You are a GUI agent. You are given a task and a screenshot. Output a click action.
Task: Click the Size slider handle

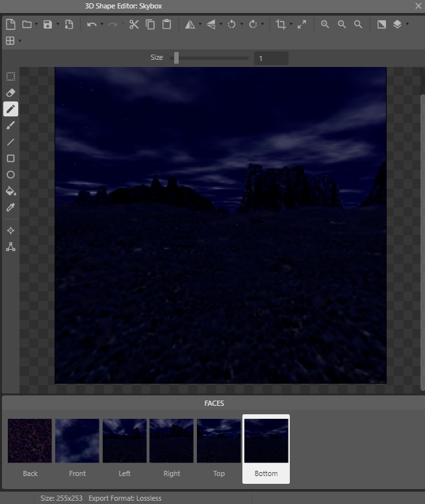point(176,58)
